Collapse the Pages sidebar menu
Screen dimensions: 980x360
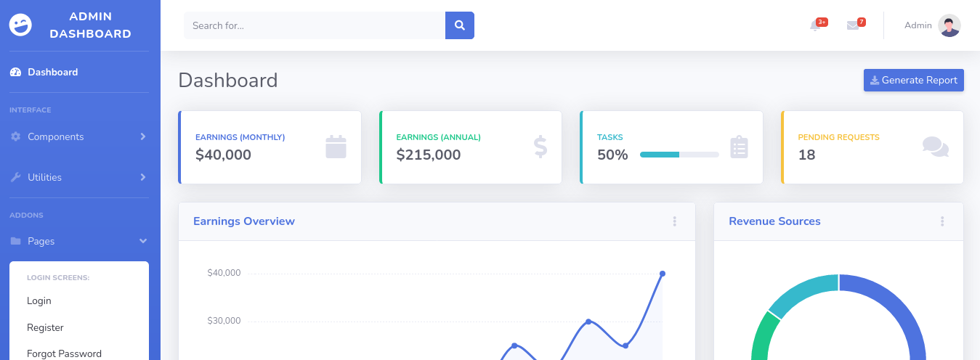tap(78, 241)
